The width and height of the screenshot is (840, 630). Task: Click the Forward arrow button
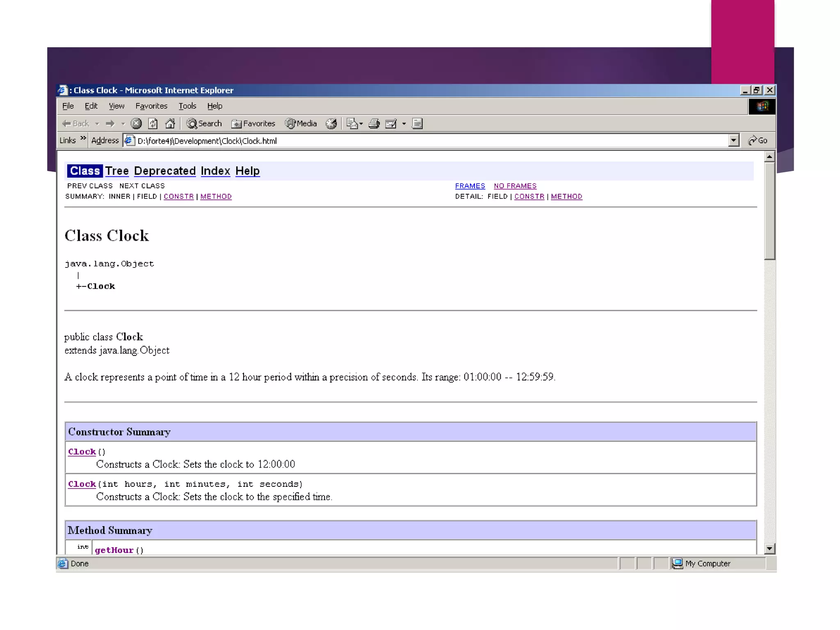[110, 123]
